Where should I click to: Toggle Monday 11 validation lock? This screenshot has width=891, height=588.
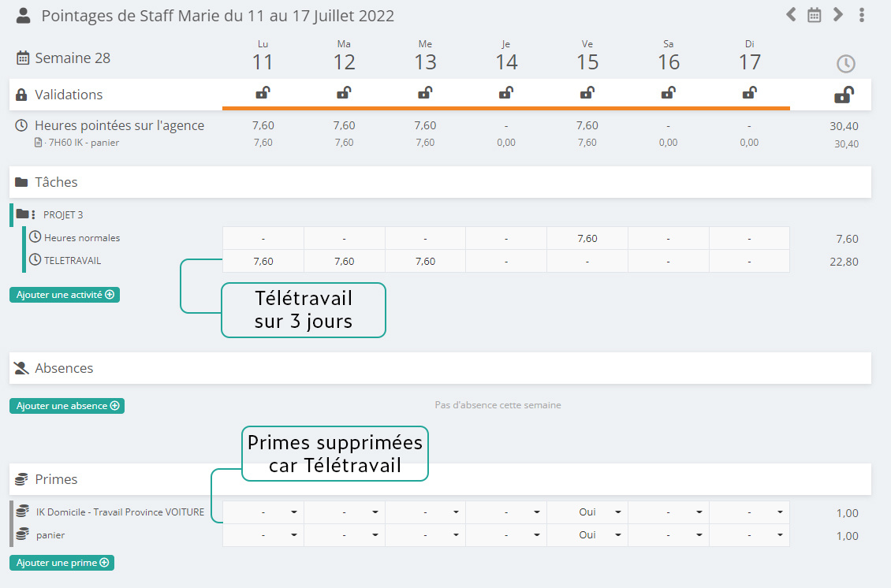click(263, 93)
